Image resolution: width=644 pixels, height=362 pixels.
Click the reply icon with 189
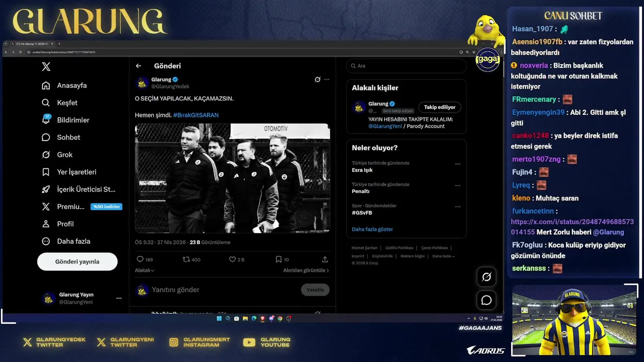click(x=140, y=259)
